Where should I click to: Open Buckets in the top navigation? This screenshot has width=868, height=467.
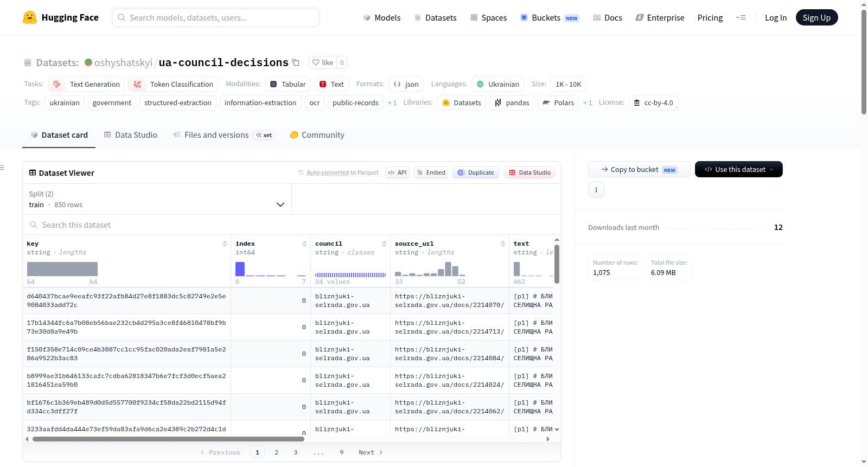coord(550,18)
